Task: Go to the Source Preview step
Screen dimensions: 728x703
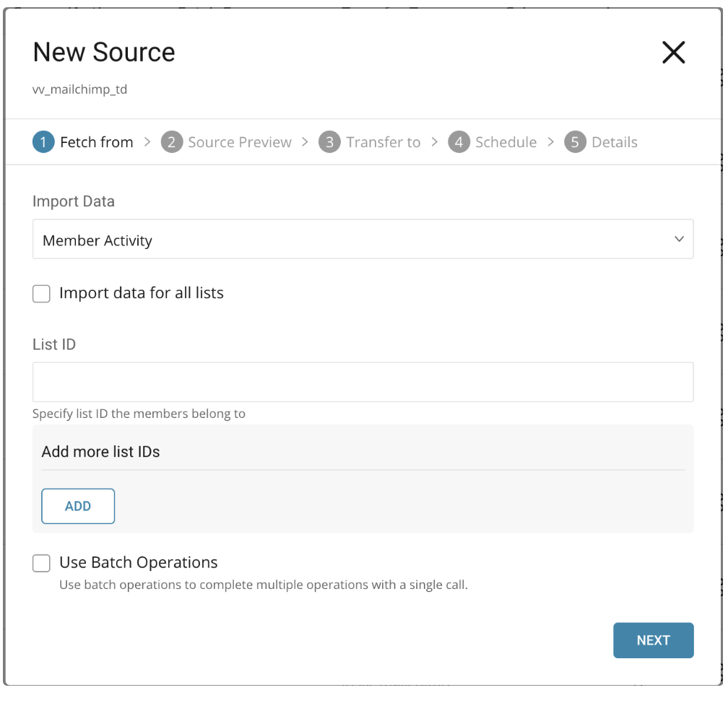Action: (x=240, y=142)
